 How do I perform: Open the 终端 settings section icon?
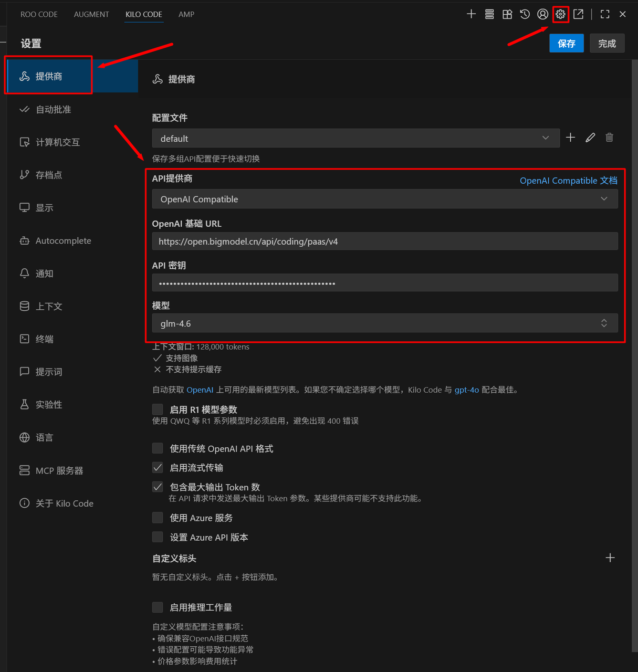click(x=43, y=339)
